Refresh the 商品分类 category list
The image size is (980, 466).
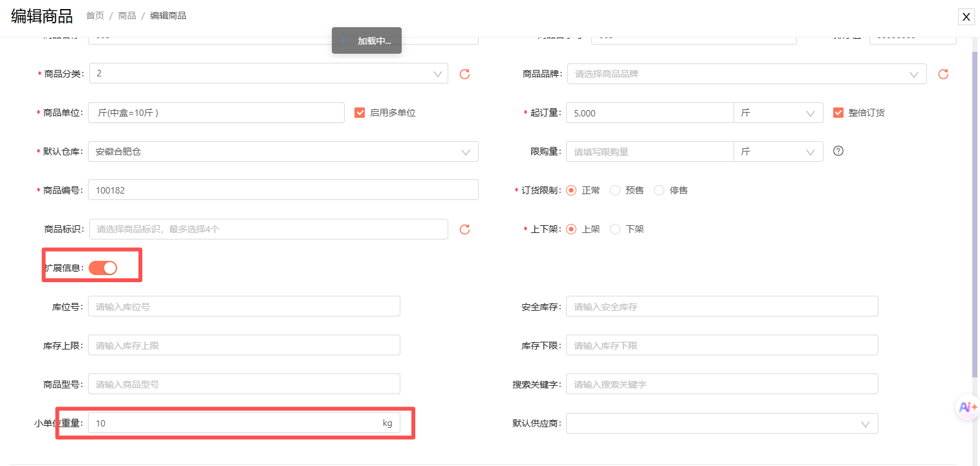click(x=464, y=74)
